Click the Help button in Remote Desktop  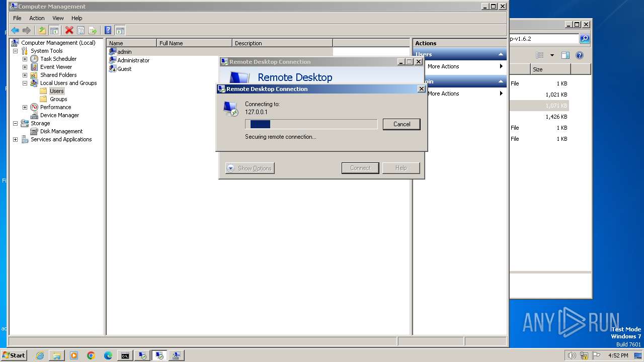[x=401, y=168]
